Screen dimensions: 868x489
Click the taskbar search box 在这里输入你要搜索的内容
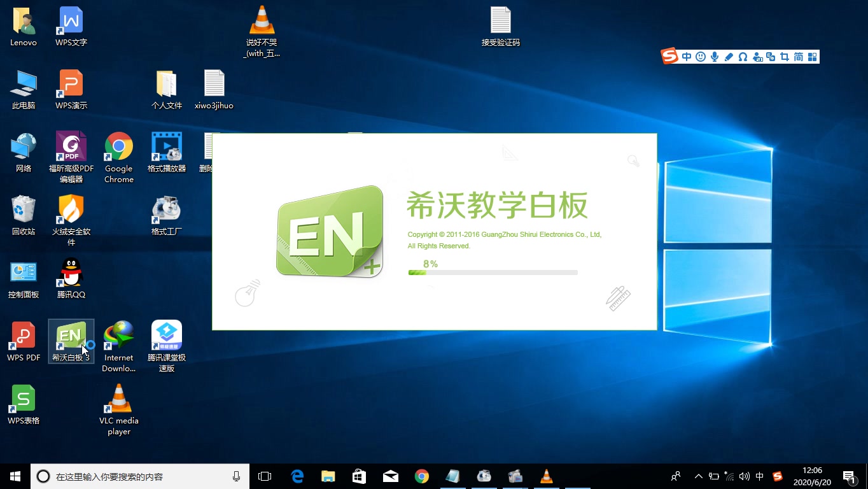pos(140,476)
